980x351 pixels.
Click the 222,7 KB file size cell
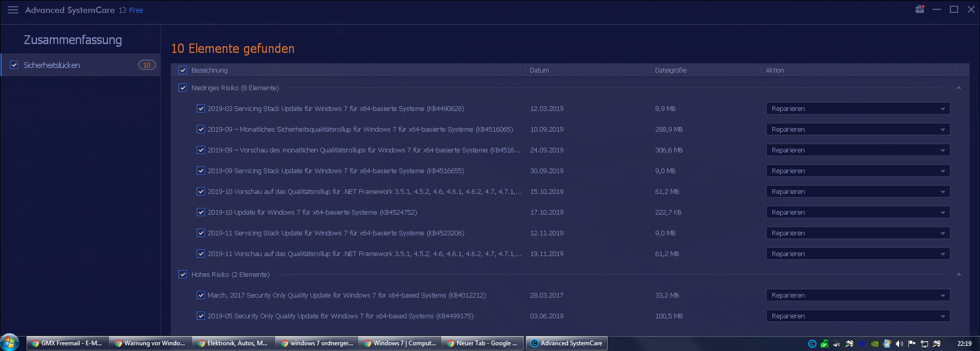tap(668, 212)
